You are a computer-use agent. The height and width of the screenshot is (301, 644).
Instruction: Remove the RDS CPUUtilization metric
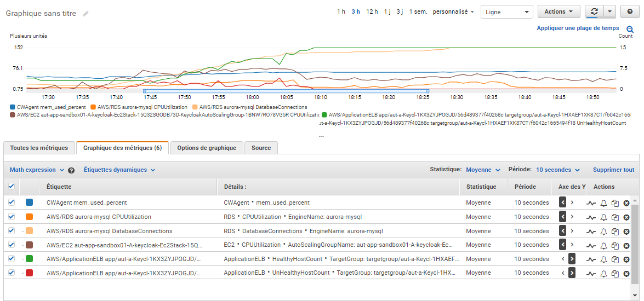pyautogui.click(x=626, y=217)
